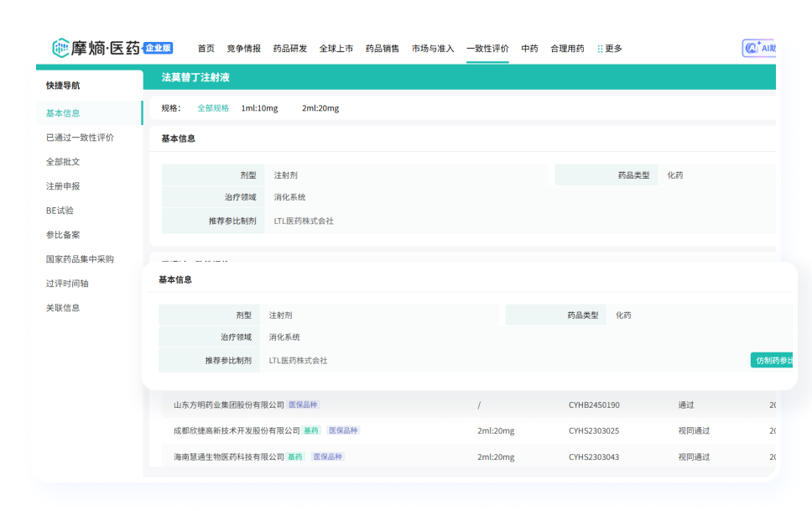Click 山东方明药业集团股份有限公司 company name
The image size is (812, 511).
pyautogui.click(x=229, y=404)
